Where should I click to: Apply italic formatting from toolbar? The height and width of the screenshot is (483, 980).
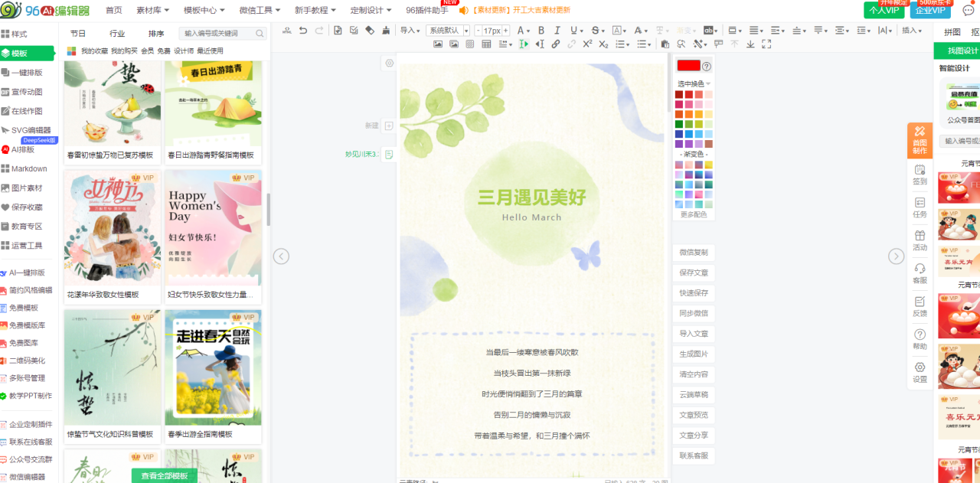click(557, 31)
